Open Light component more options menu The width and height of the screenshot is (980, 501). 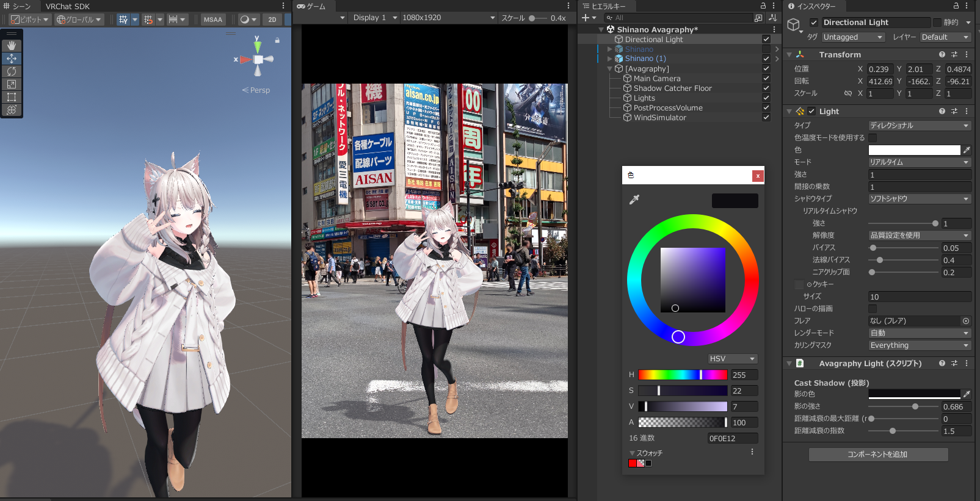pos(967,111)
